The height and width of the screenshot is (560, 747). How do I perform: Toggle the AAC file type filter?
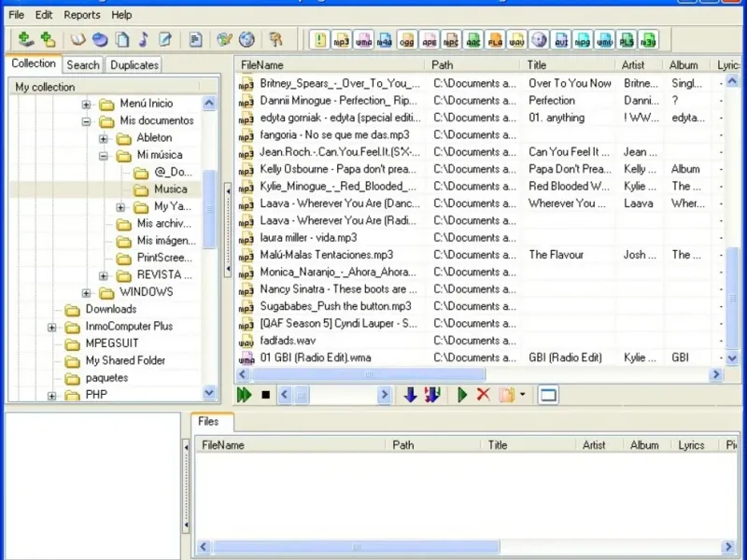point(473,40)
